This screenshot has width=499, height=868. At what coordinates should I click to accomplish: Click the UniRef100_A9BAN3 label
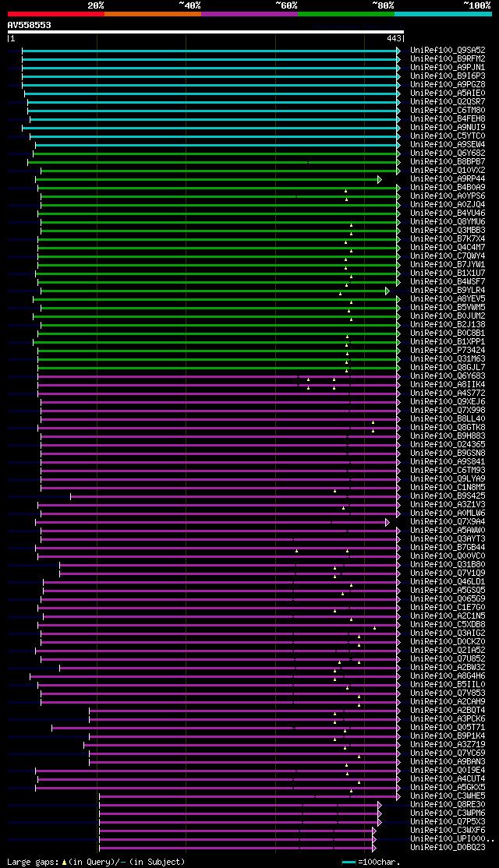pyautogui.click(x=448, y=762)
